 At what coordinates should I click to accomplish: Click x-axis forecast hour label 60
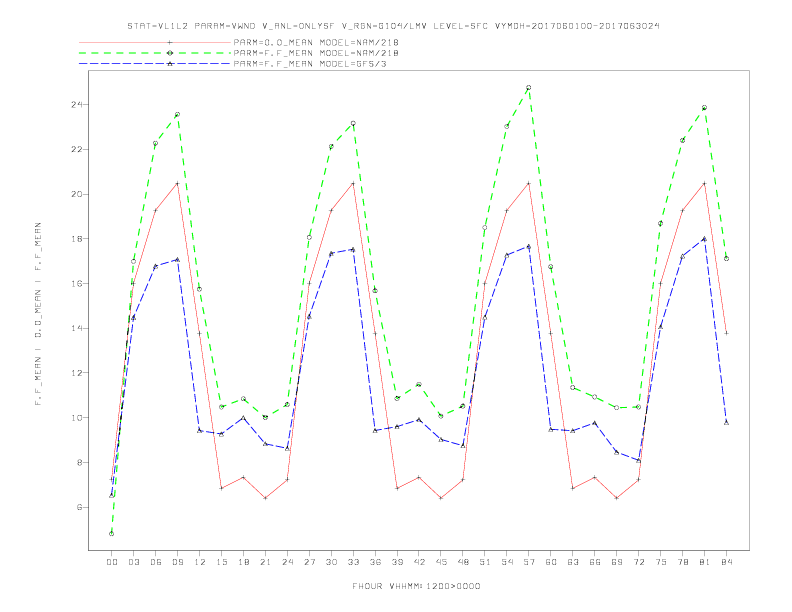[x=551, y=562]
